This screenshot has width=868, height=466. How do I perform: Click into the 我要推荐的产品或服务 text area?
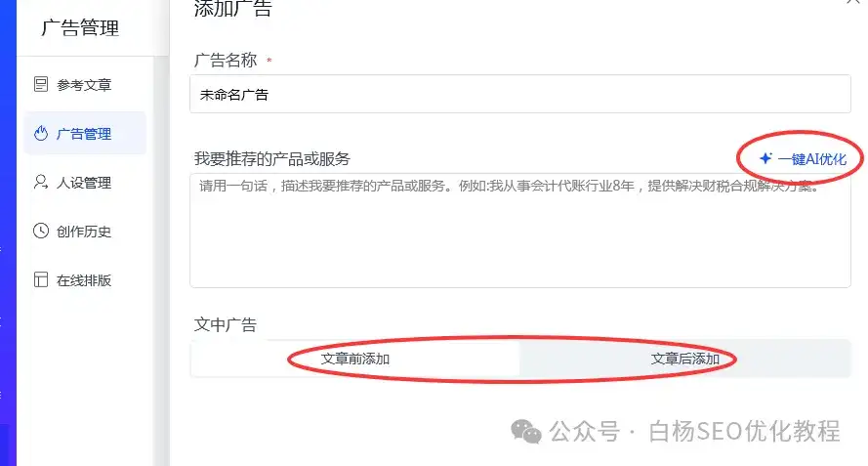pyautogui.click(x=519, y=231)
